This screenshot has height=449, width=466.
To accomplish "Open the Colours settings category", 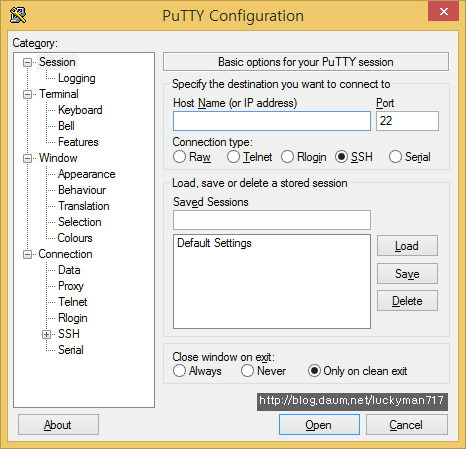I will [75, 238].
